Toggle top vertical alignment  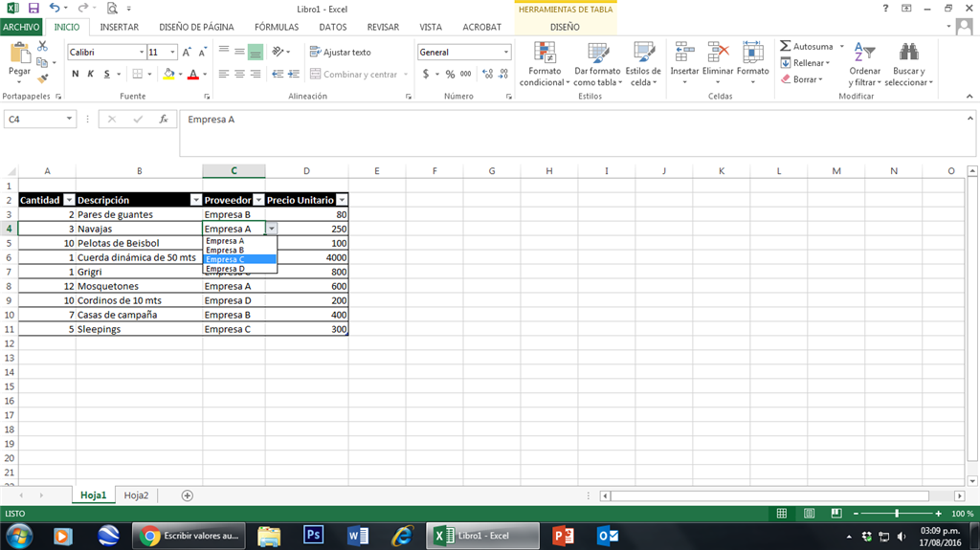224,52
